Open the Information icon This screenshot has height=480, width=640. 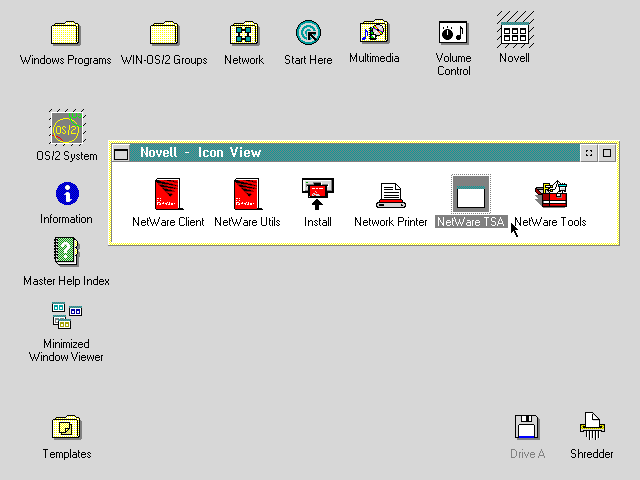click(x=67, y=193)
